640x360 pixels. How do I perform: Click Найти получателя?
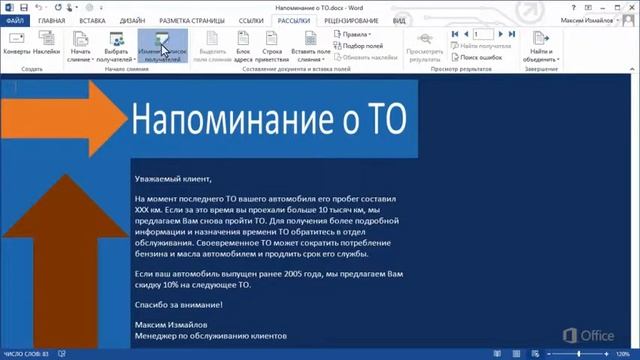(481, 46)
